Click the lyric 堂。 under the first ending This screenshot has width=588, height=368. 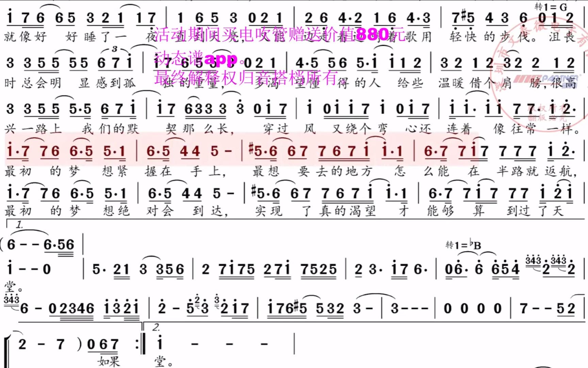(14, 287)
